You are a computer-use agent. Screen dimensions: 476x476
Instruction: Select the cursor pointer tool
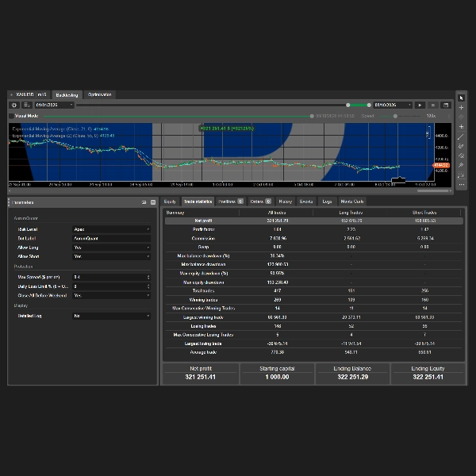pos(461,98)
